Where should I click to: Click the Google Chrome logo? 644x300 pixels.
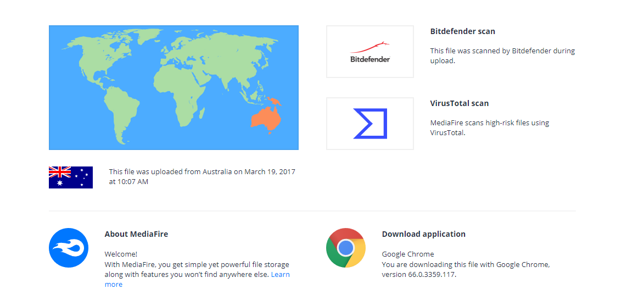tap(346, 248)
